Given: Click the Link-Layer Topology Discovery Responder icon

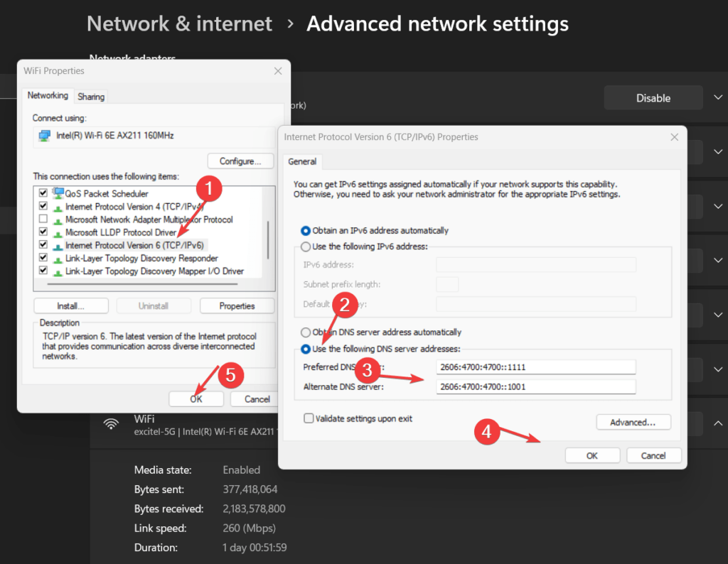Looking at the screenshot, I should 58,258.
